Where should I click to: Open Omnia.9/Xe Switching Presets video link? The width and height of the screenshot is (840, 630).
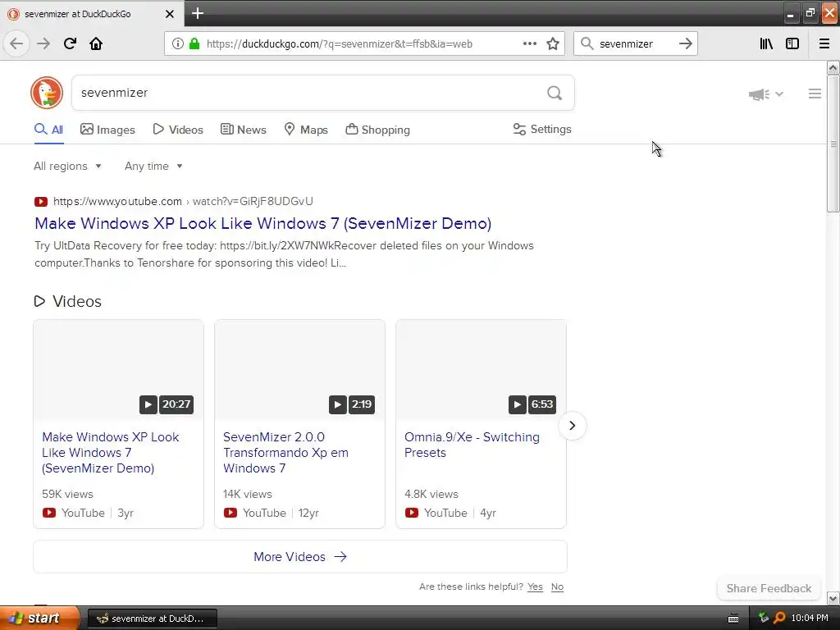click(x=472, y=445)
